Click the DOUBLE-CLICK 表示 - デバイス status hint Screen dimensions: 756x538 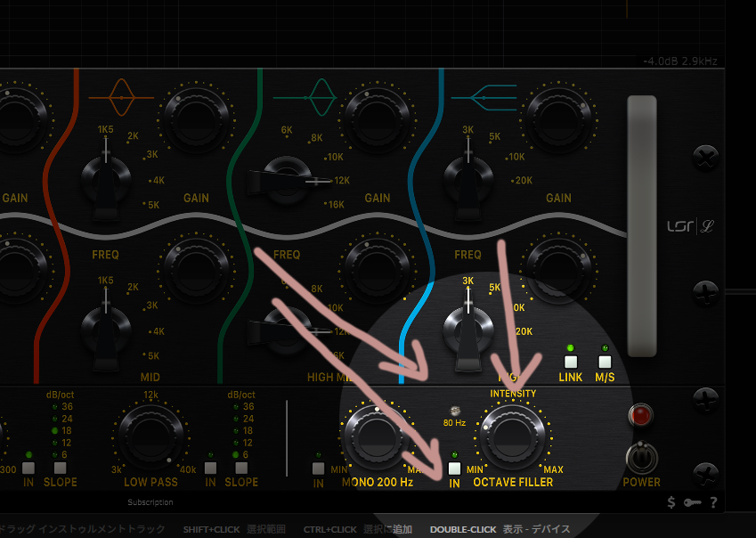pos(500,529)
